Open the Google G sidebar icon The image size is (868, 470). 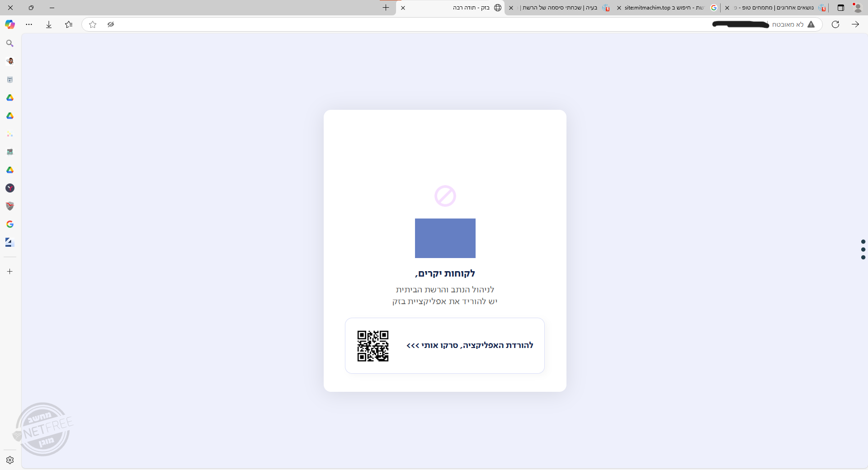click(10, 224)
